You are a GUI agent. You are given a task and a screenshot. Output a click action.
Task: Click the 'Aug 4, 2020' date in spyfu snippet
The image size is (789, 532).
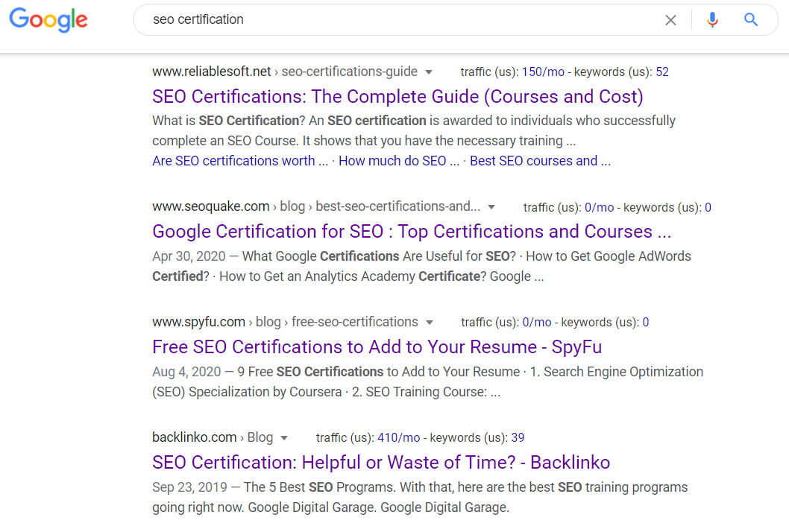(186, 372)
